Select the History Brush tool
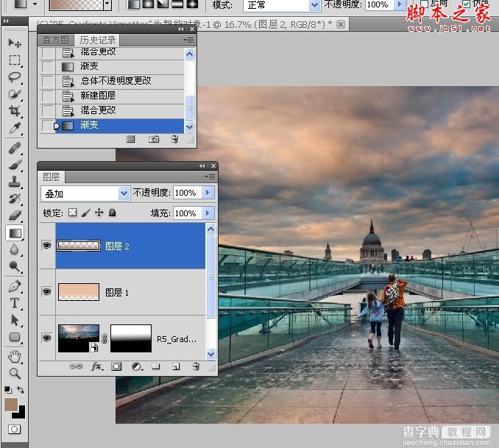This screenshot has width=499, height=448. pos(15,199)
